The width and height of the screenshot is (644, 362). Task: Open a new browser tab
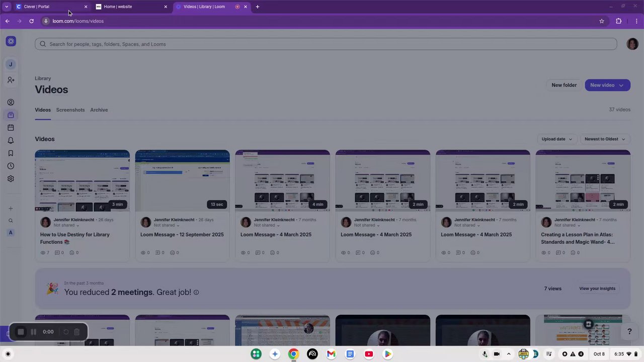258,7
